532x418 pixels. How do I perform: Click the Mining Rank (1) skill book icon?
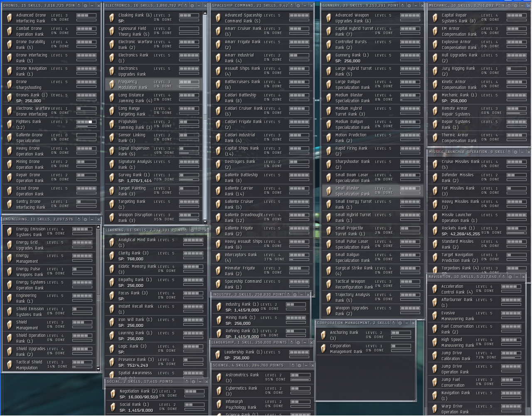tap(219, 320)
